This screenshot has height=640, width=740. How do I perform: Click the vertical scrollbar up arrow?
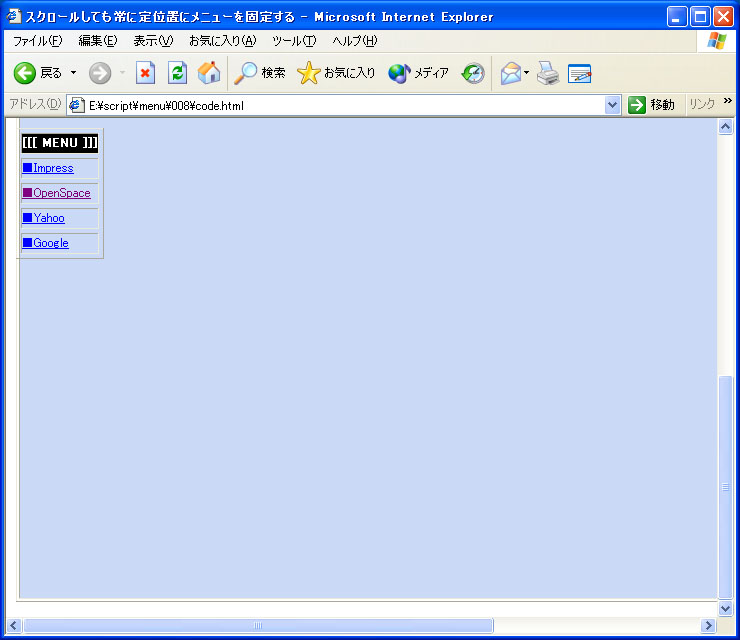click(725, 126)
